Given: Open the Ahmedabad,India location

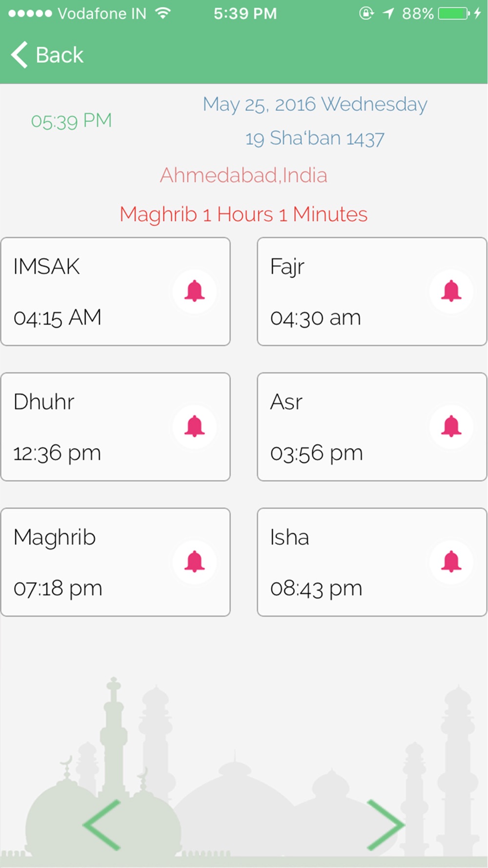Looking at the screenshot, I should tap(244, 175).
